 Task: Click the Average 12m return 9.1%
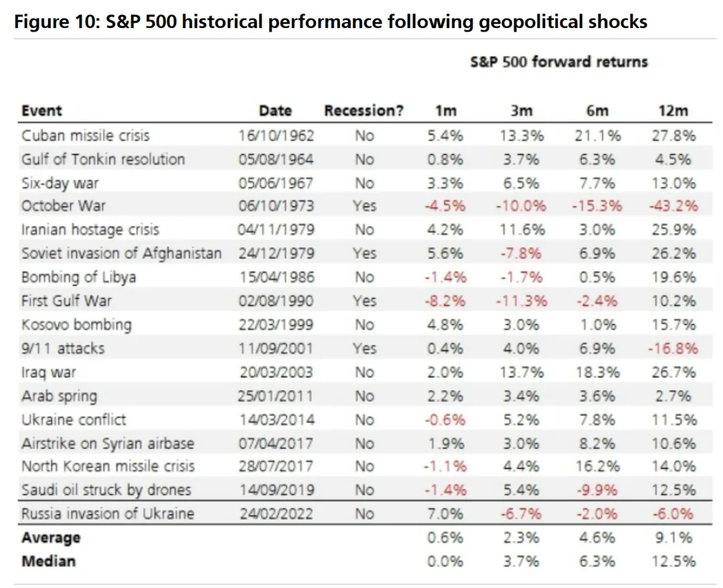click(673, 538)
